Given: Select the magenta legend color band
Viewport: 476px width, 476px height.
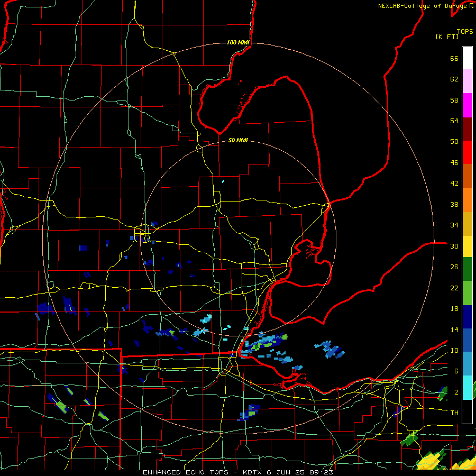Looking at the screenshot, I should [x=467, y=105].
